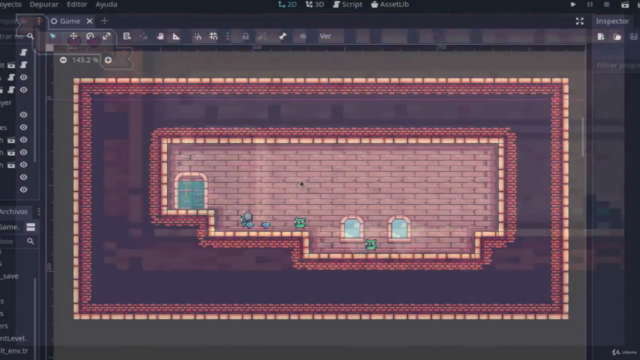Switch to the Script workspace
Screen dimensions: 640x360
coord(347,4)
